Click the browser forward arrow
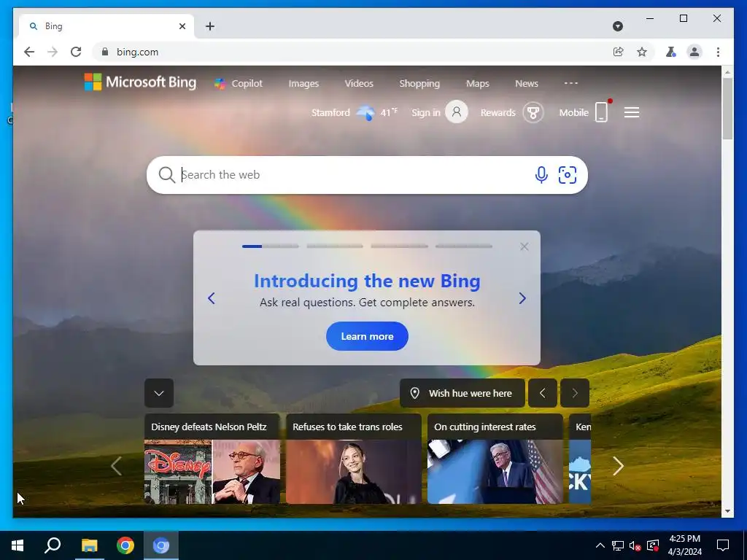 click(x=53, y=52)
